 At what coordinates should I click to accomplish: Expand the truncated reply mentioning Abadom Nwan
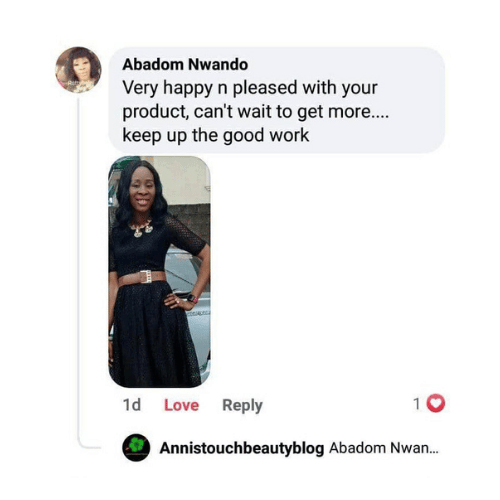coord(384,448)
